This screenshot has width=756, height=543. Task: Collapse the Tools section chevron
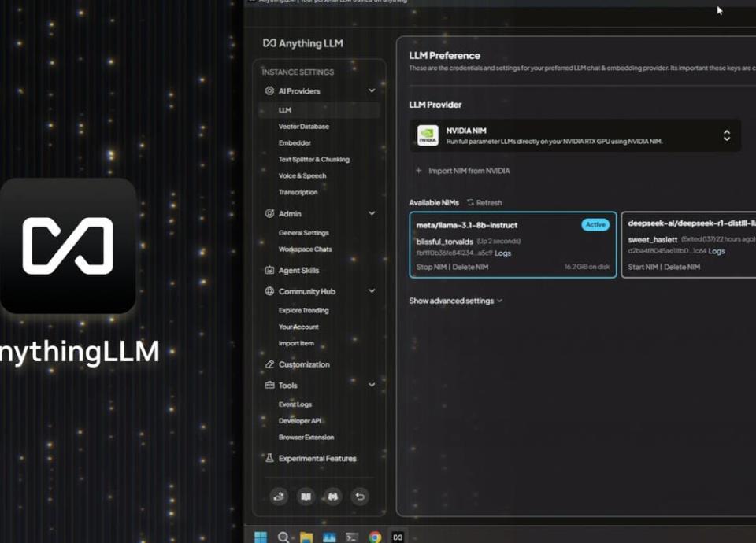tap(372, 385)
